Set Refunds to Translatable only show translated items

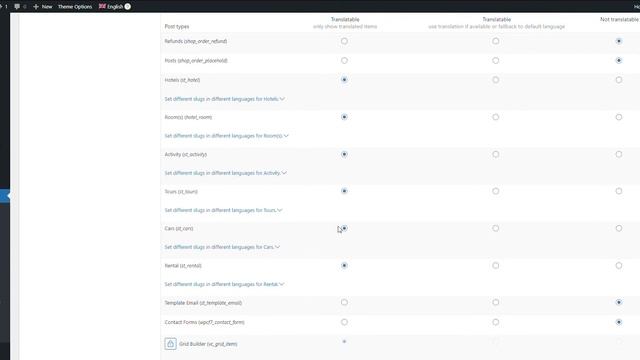tap(344, 41)
